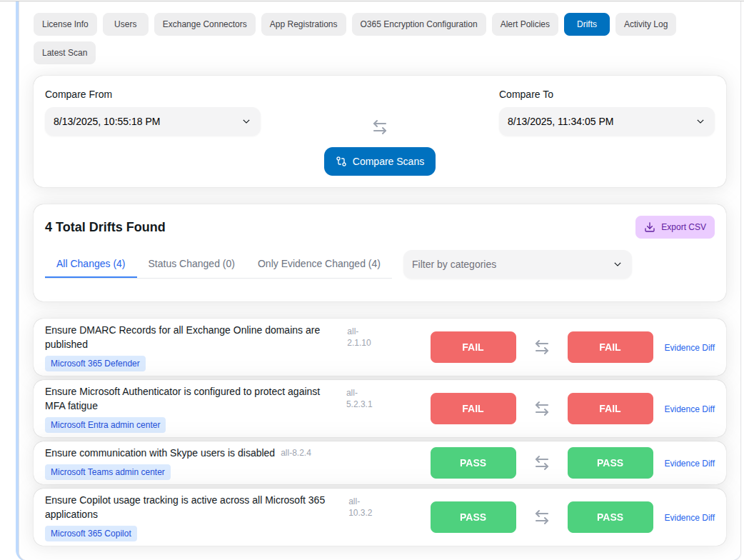Click the swap arrows icon between compare date fields
This screenshot has height=560, width=744.
pos(379,126)
